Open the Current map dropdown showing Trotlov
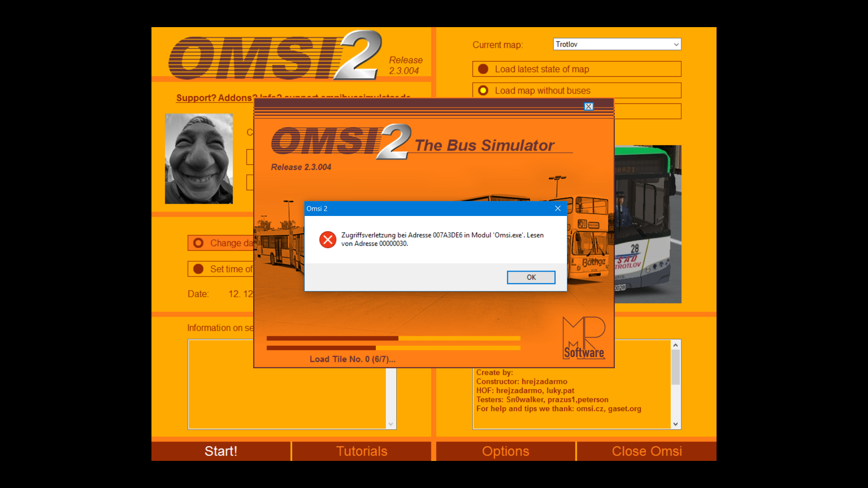The image size is (868, 488). [617, 44]
